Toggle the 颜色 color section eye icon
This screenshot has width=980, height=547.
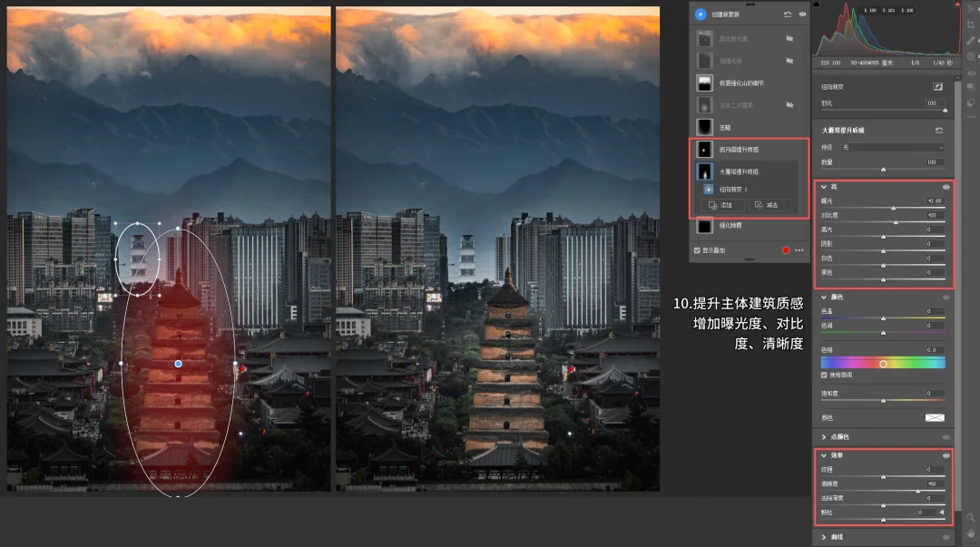946,297
